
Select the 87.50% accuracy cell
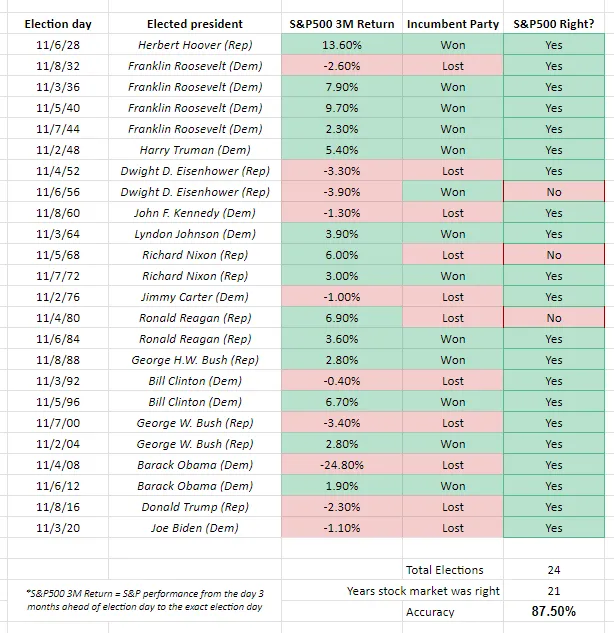553,612
